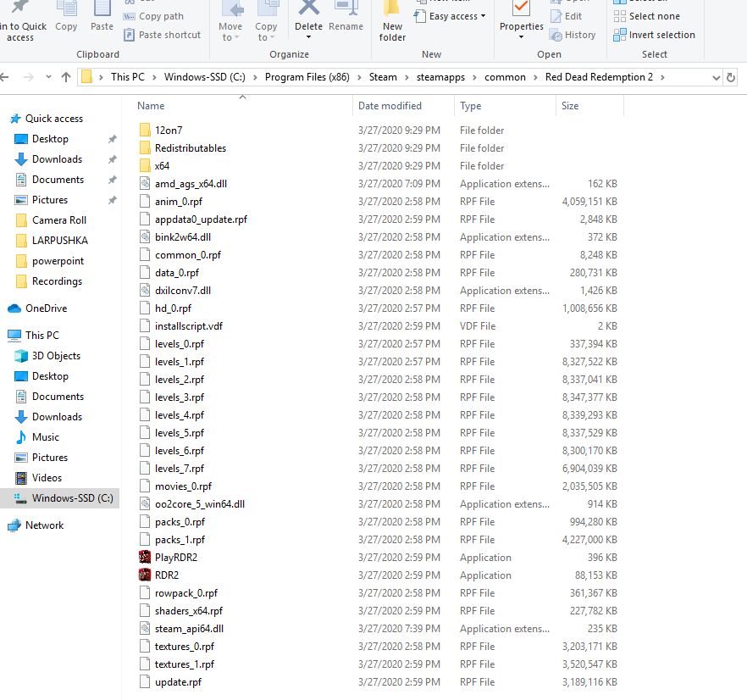Viewport: 747px width, 700px height.
Task: Select the RDR2 application
Action: pos(166,575)
